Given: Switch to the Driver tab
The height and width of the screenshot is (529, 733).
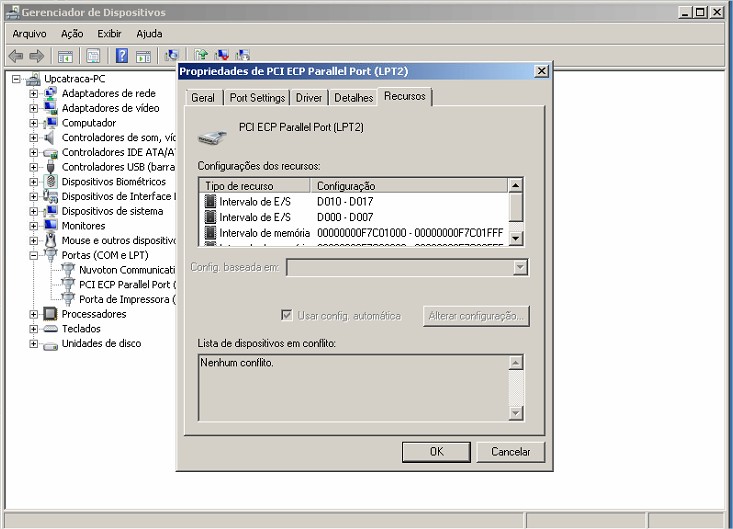Looking at the screenshot, I should point(309,98).
